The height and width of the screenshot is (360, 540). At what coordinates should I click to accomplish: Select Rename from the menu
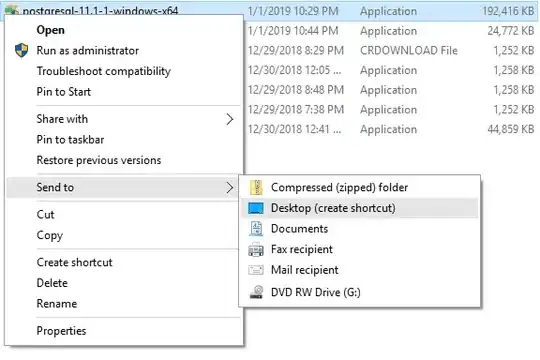[57, 304]
